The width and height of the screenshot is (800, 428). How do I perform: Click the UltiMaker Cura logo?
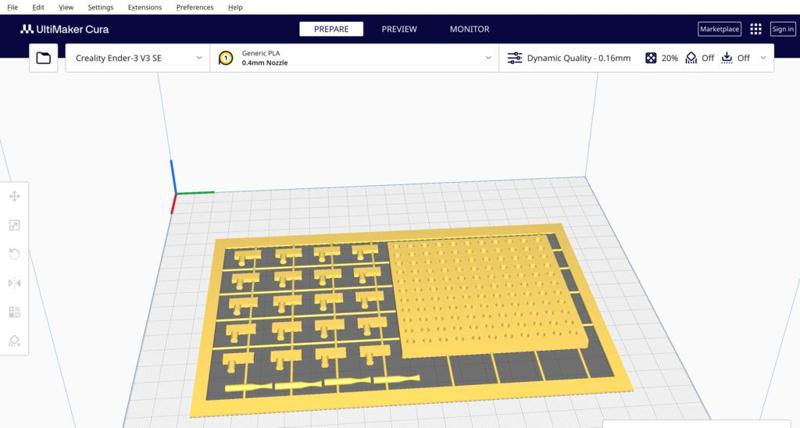tap(64, 29)
